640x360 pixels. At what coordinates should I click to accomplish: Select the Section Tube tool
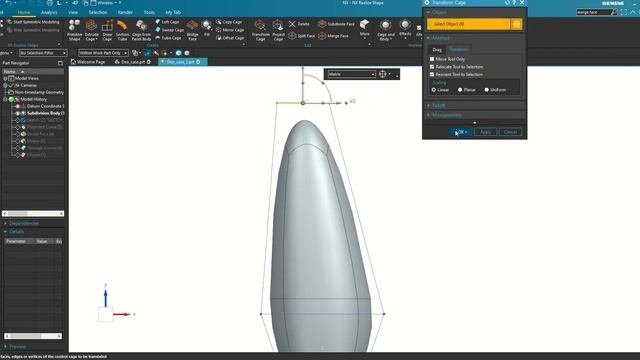(122, 30)
